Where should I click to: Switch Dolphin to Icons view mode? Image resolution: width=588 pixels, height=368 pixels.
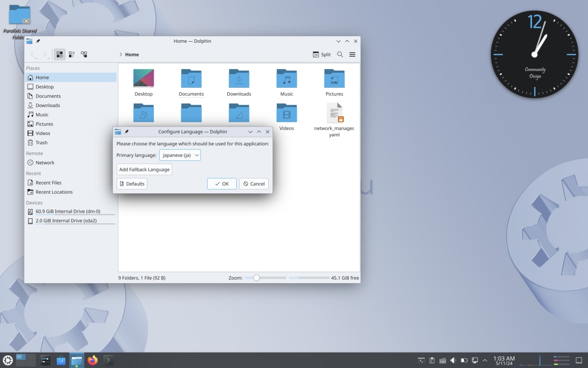(60, 54)
